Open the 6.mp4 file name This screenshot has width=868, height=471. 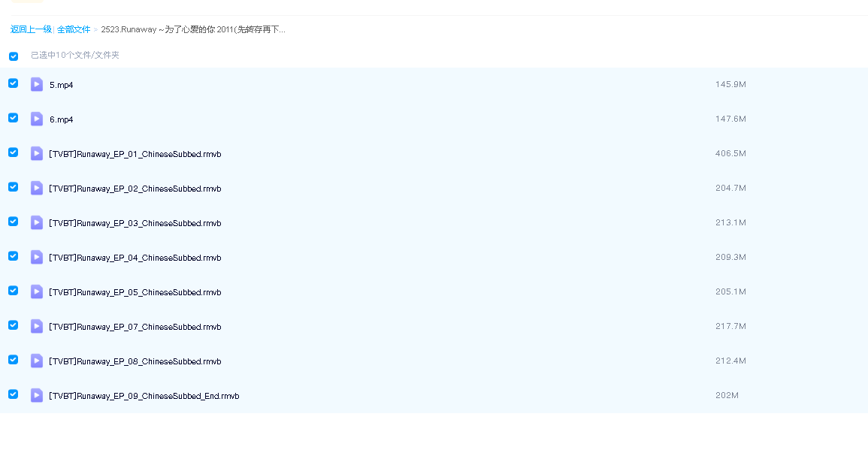pos(62,119)
